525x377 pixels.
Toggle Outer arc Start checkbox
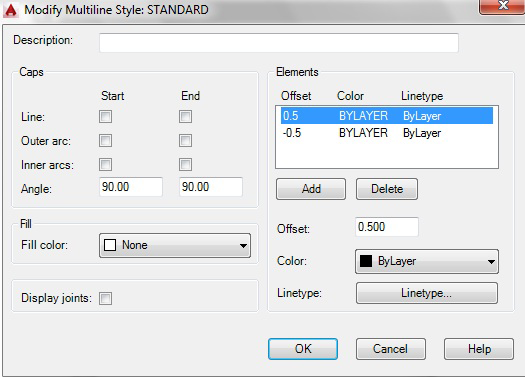coord(105,141)
